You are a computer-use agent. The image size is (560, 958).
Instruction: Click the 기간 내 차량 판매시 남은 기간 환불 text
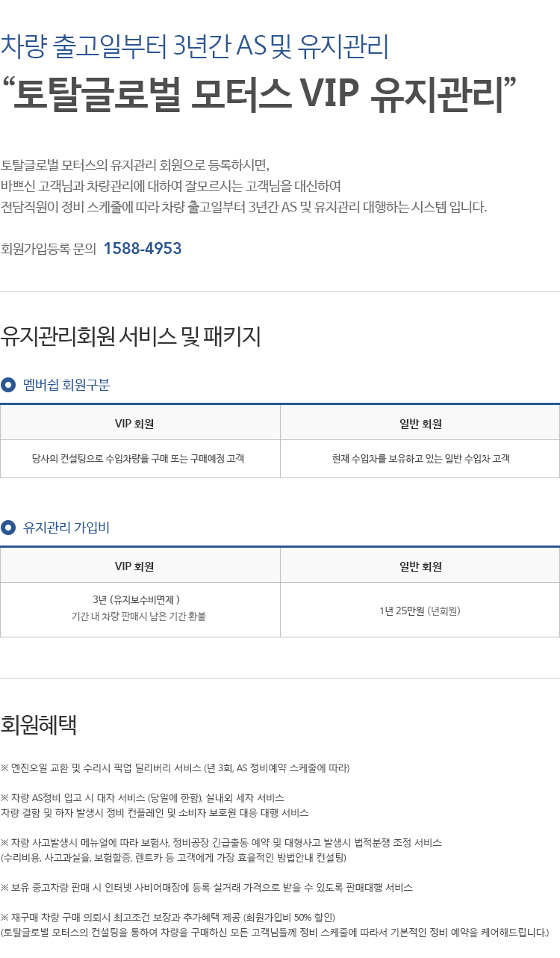[x=138, y=617]
